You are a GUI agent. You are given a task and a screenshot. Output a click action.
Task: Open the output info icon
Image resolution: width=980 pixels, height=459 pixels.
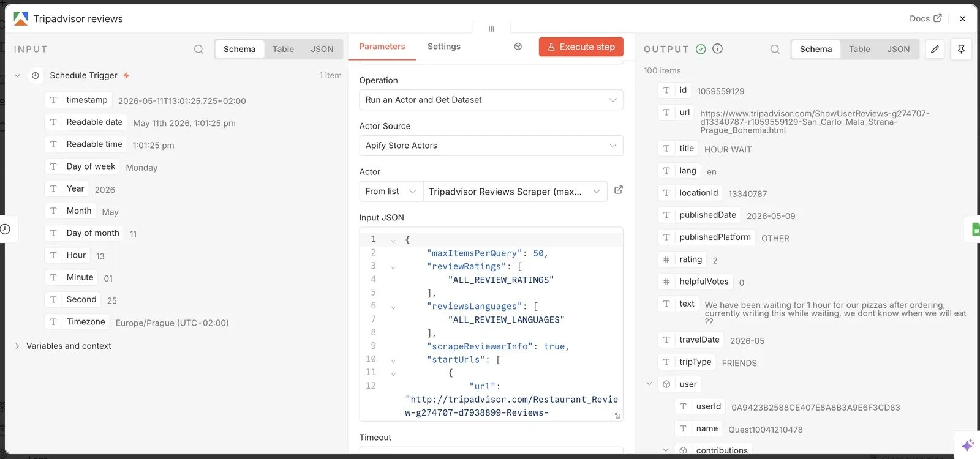[718, 49]
